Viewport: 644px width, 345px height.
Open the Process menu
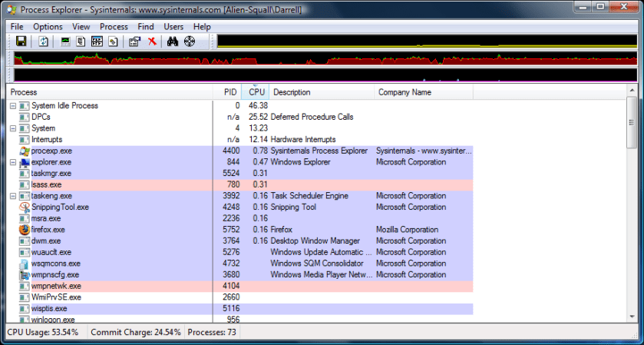tap(114, 27)
